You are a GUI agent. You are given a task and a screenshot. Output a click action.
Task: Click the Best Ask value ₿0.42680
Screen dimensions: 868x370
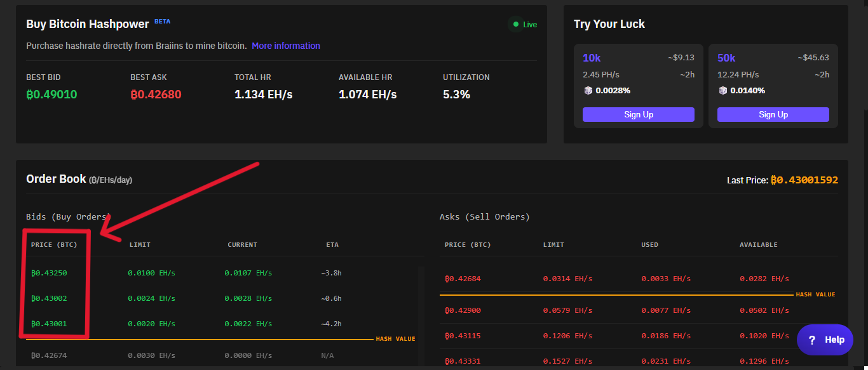pyautogui.click(x=156, y=95)
